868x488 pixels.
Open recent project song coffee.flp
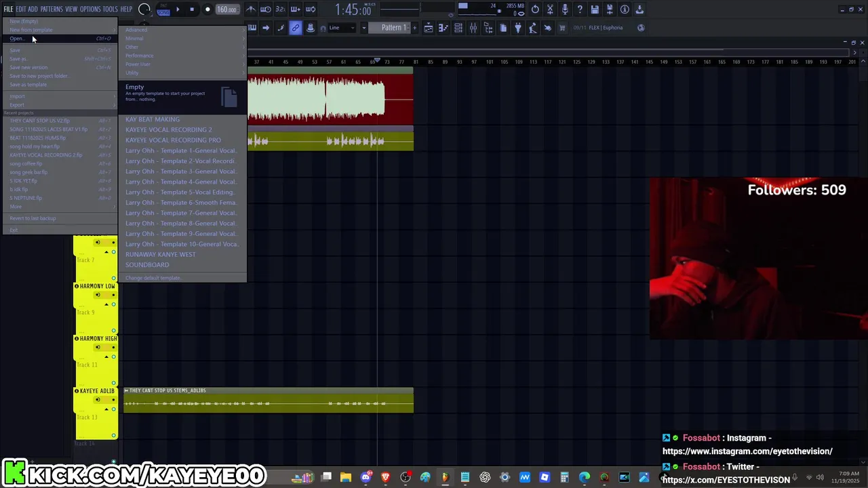click(60, 164)
